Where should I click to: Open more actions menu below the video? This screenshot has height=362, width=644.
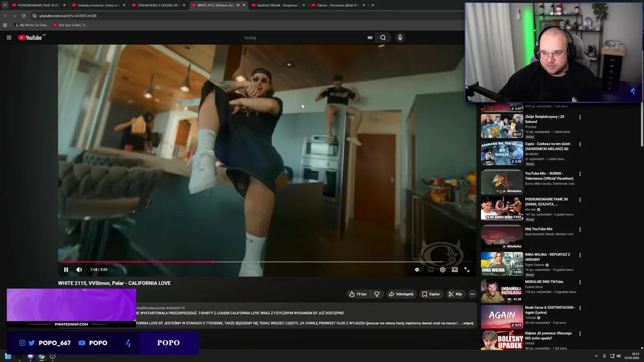tap(472, 294)
